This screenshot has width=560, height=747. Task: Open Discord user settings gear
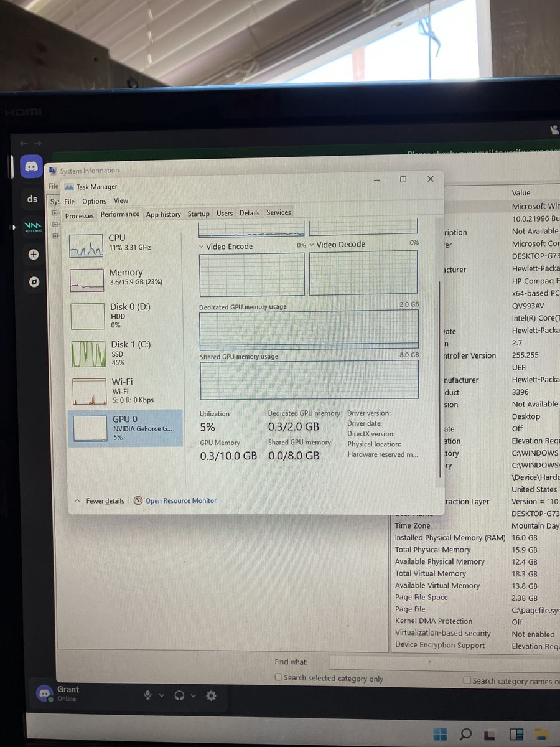click(x=211, y=695)
